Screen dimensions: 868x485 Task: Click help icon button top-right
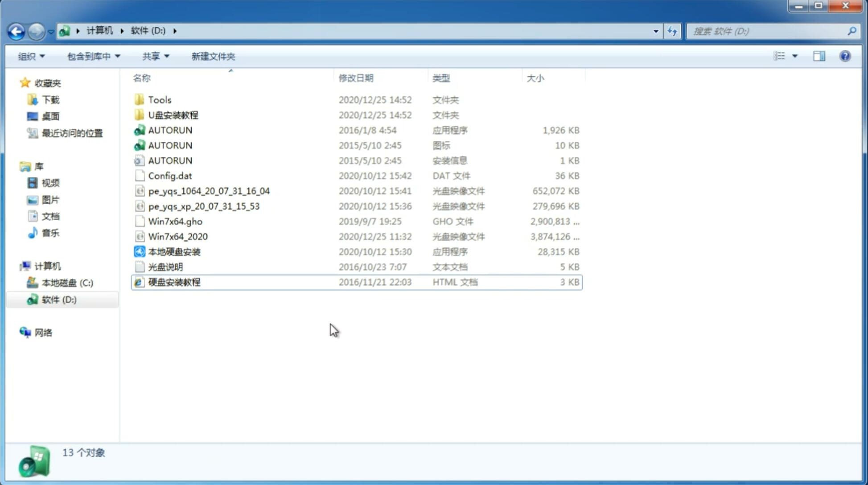click(845, 56)
